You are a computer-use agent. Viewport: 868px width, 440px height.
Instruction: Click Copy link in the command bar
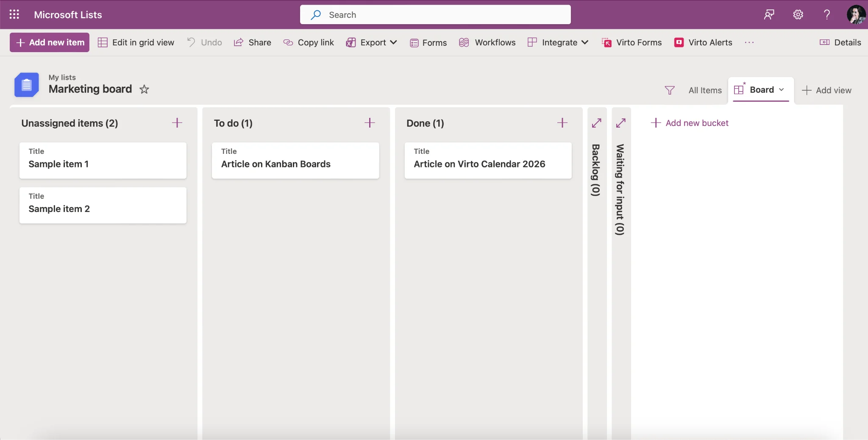click(x=309, y=42)
